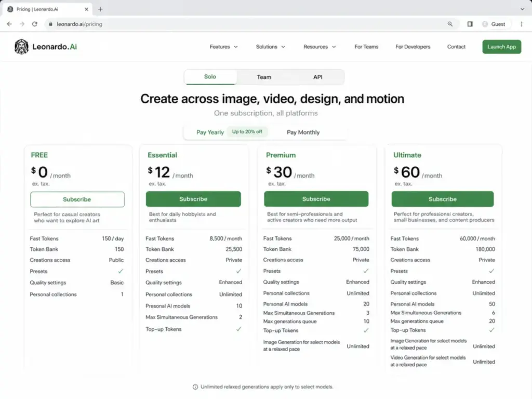Click the 8,500 / month Fast Tokens value
This screenshot has height=399, width=532.
pos(225,238)
